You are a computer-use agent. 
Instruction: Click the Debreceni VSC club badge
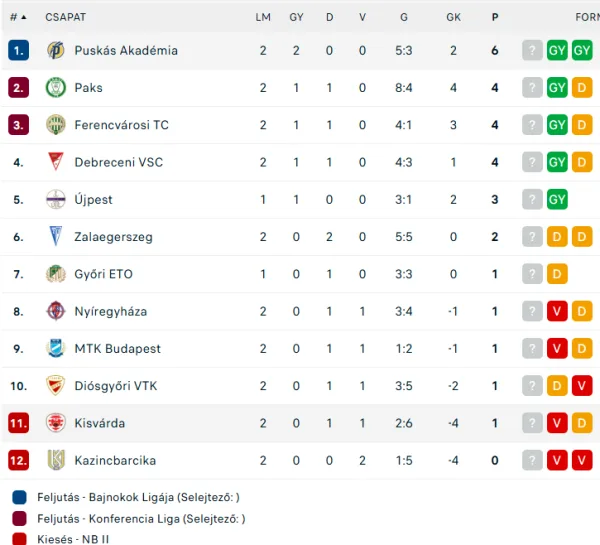55,162
